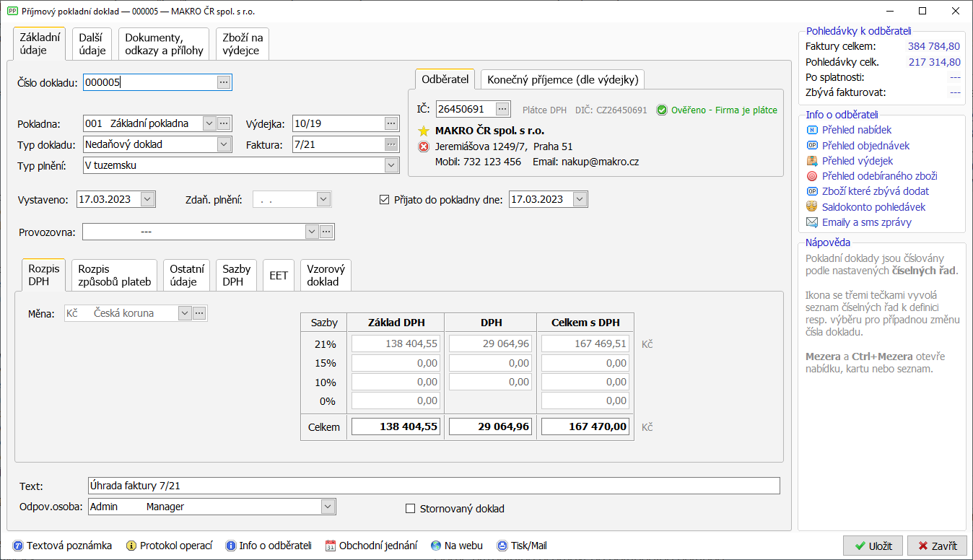Screen dimensions: 973x560
Task: Open EET tab
Action: [x=279, y=276]
